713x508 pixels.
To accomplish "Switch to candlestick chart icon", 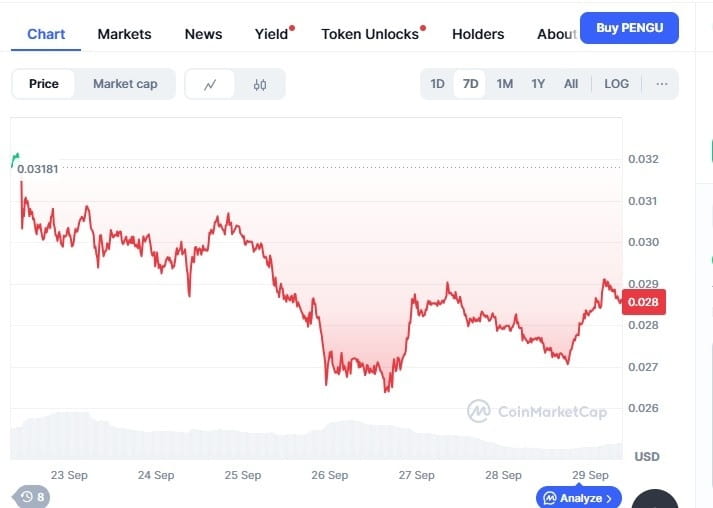I will click(260, 84).
